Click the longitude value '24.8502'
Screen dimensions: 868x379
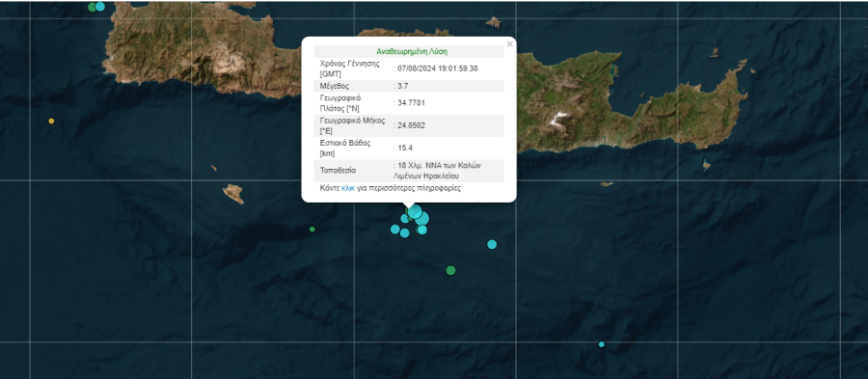pyautogui.click(x=411, y=125)
